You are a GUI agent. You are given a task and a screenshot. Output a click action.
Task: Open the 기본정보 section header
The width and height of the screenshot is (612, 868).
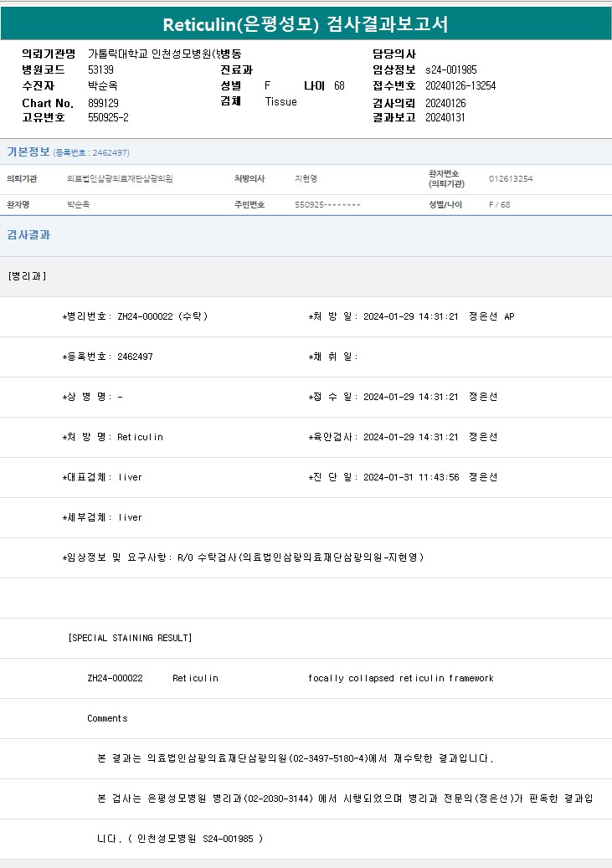[28, 152]
